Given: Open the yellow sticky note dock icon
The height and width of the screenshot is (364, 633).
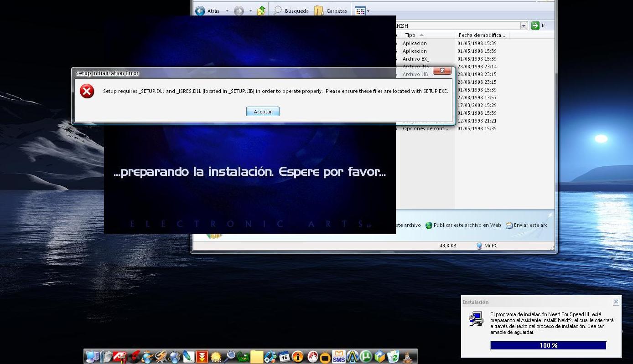Looking at the screenshot, I should (257, 357).
